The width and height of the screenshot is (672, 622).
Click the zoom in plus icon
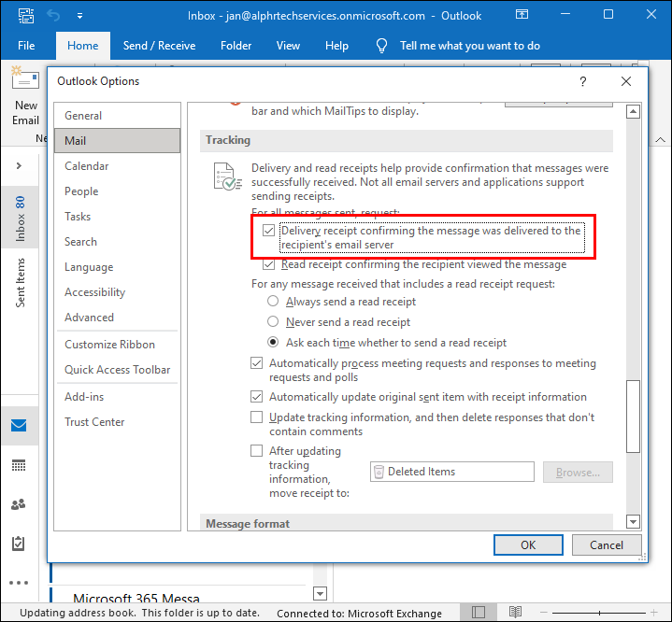click(x=653, y=613)
